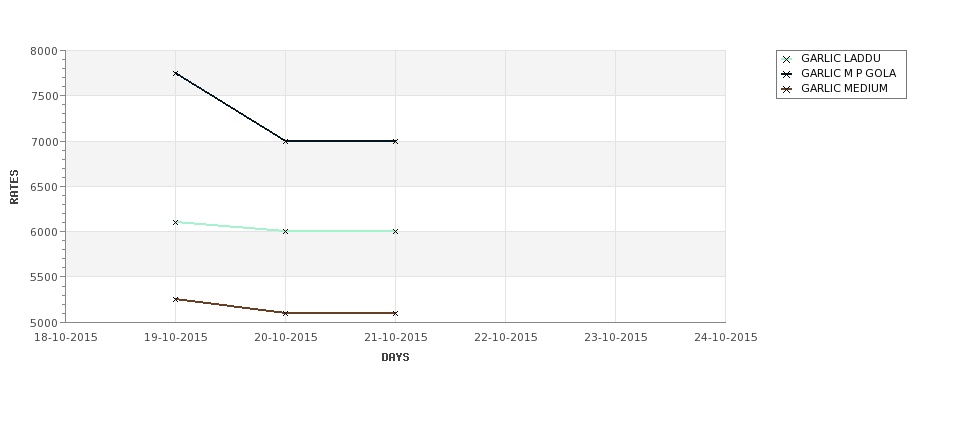Click the GARLIC M P GOLA legend label
The width and height of the screenshot is (975, 429).
pos(849,73)
